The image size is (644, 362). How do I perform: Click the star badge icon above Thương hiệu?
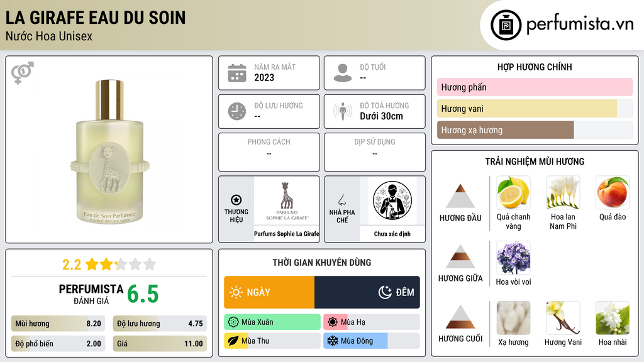point(236,200)
